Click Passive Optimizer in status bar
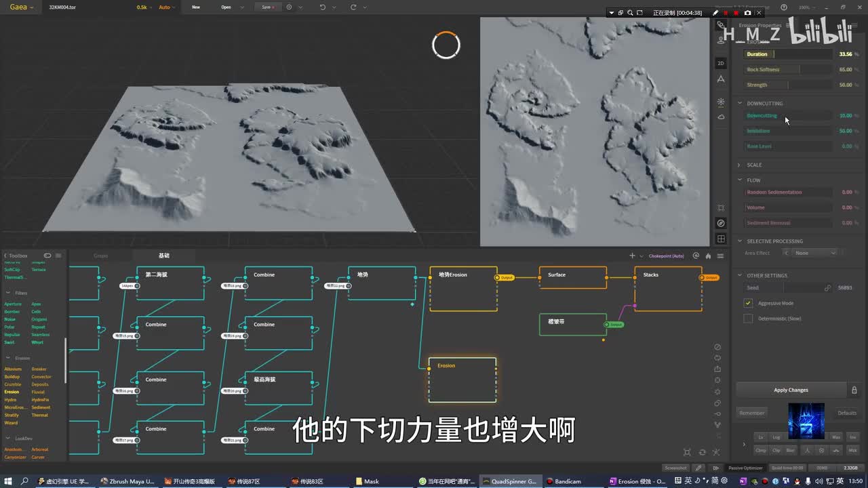The width and height of the screenshot is (868, 488). click(745, 468)
